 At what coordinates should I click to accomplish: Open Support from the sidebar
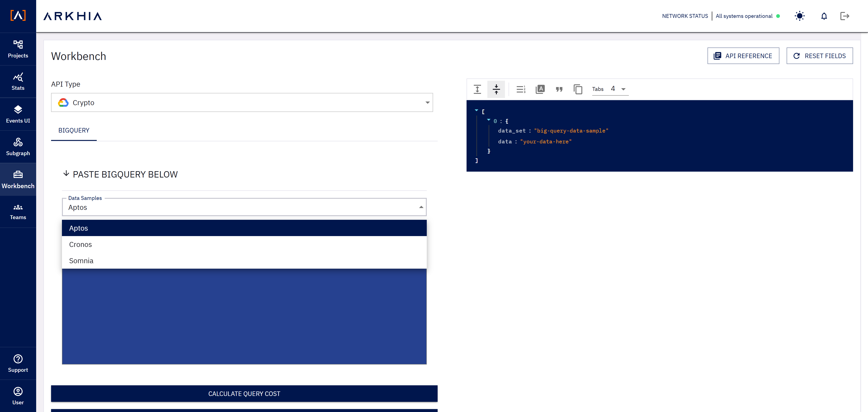coord(18,363)
